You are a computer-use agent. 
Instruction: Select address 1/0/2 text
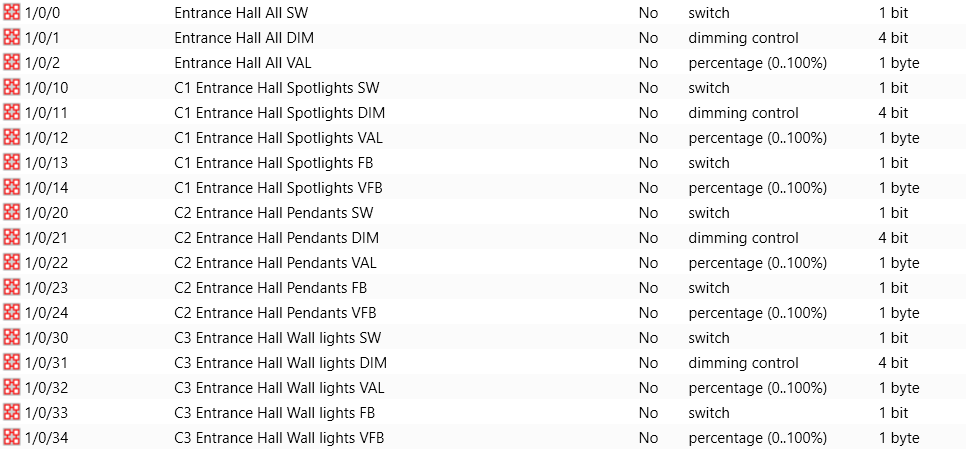43,63
